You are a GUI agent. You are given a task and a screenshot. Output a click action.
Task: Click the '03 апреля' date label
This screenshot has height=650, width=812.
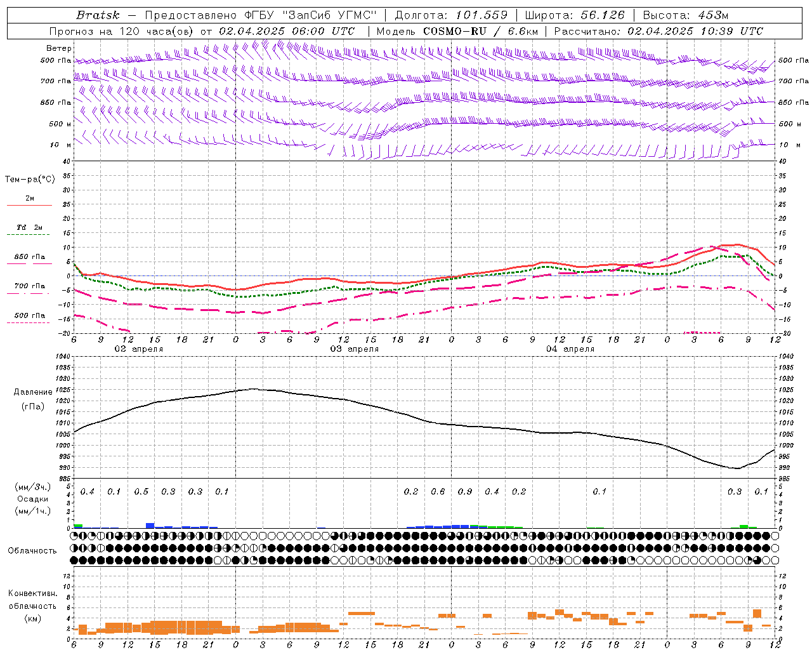tap(354, 349)
